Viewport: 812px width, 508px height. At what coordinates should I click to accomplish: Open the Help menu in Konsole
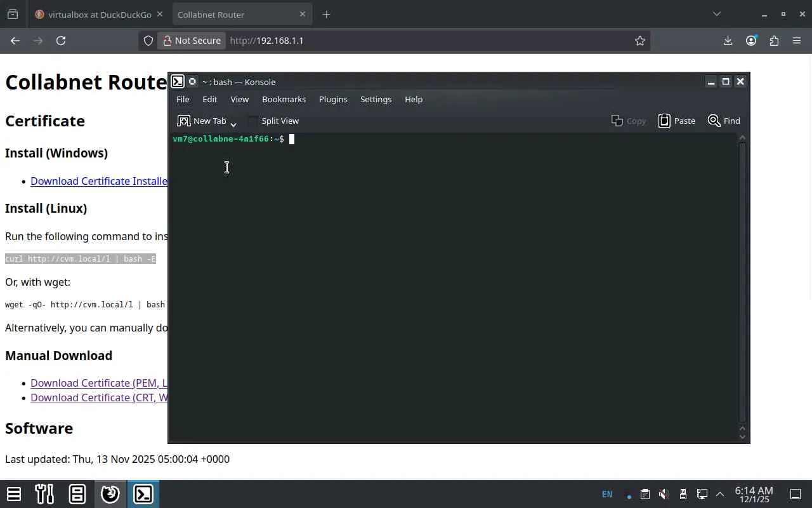coord(414,99)
